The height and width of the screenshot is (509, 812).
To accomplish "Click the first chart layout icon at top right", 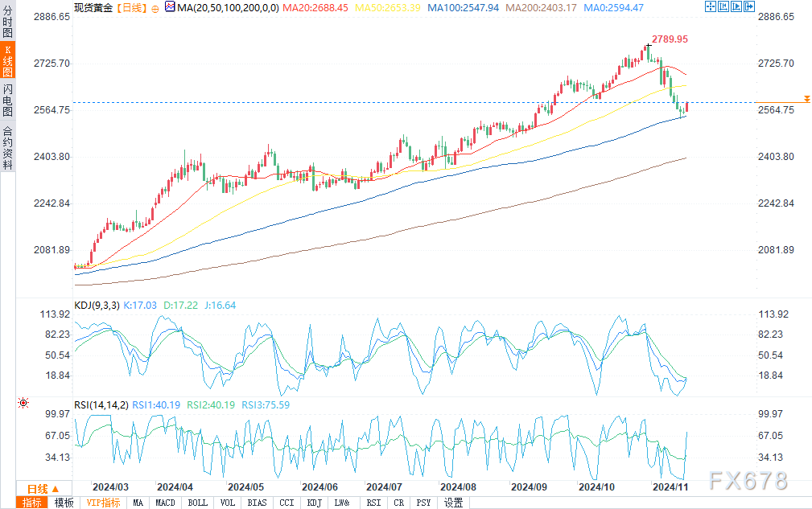I will (710, 7).
